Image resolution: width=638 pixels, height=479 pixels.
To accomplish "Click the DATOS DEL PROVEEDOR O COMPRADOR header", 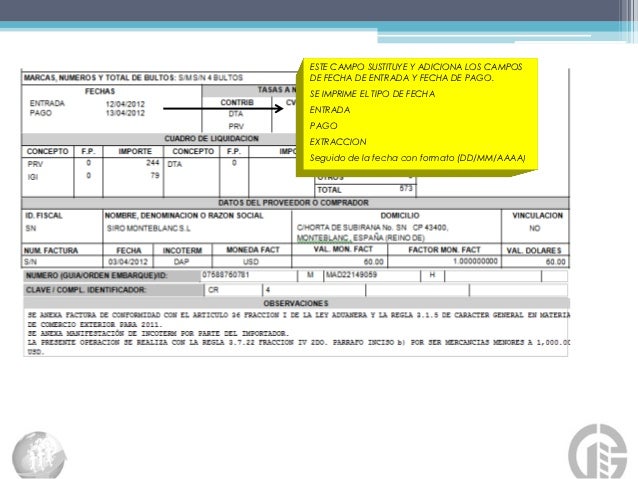I will pos(293,203).
